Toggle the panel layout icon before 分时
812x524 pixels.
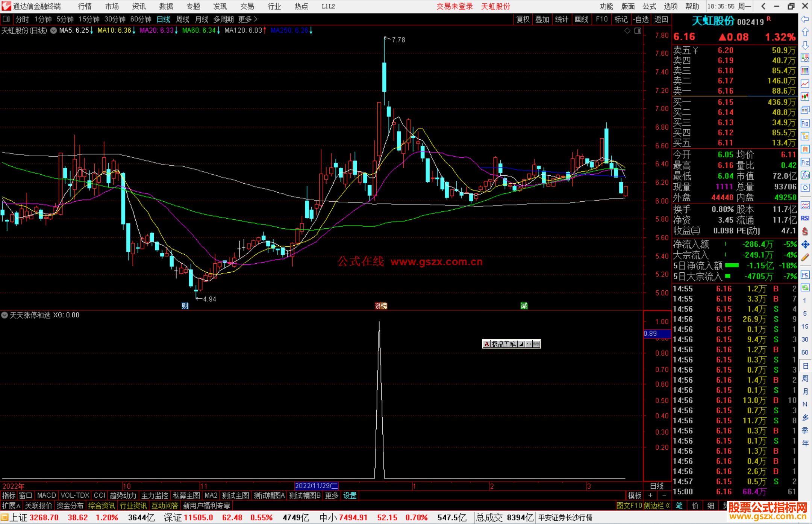pyautogui.click(x=6, y=19)
